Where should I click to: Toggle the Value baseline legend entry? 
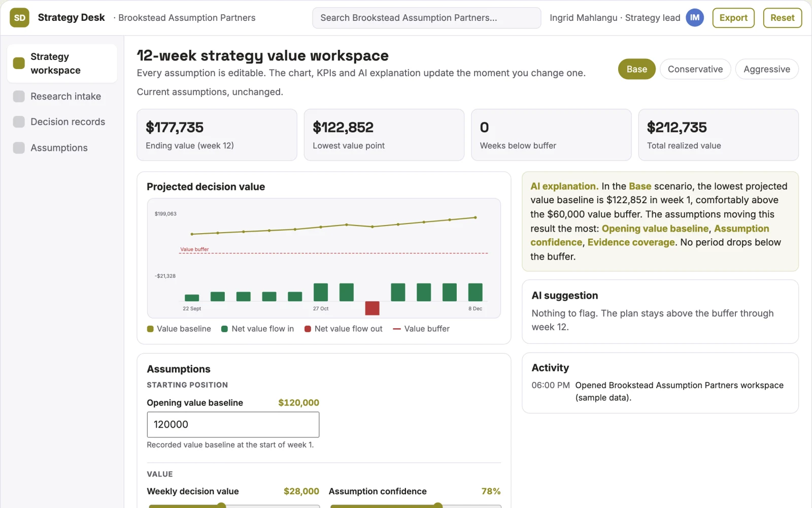pos(179,329)
